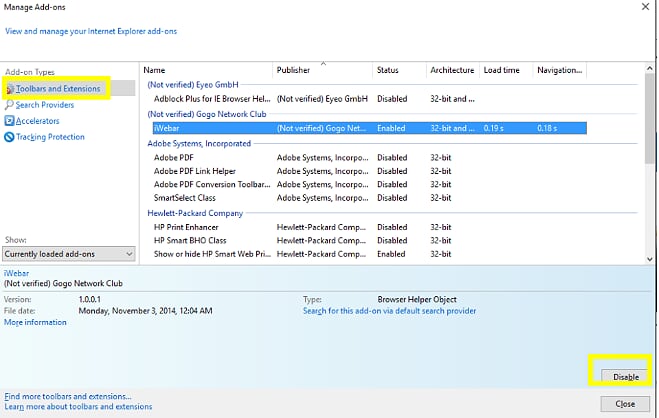Image resolution: width=659 pixels, height=418 pixels.
Task: Select Toolbars and Extensions add-on type
Action: pos(58,89)
